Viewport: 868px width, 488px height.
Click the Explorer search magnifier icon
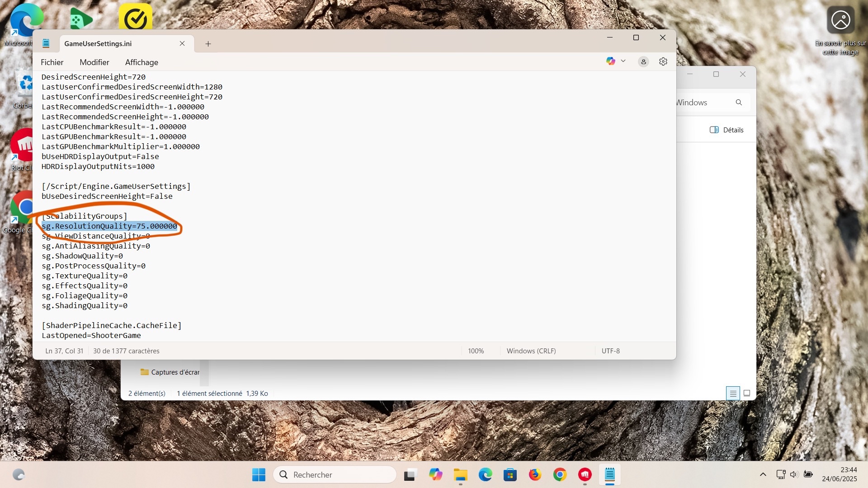click(739, 103)
